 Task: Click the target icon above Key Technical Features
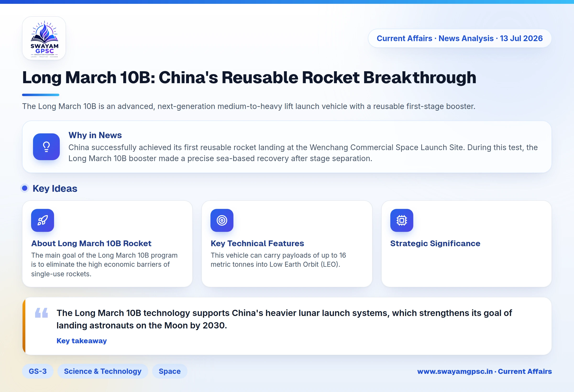(222, 220)
